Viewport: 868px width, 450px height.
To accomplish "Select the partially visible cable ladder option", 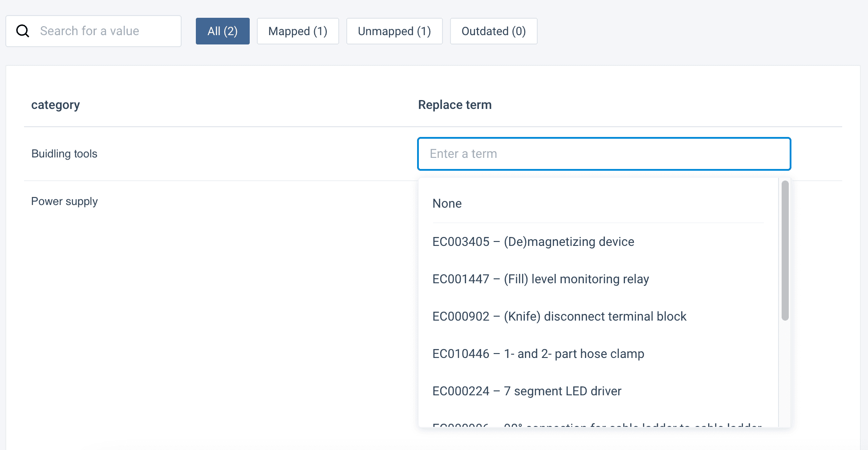I will point(596,424).
